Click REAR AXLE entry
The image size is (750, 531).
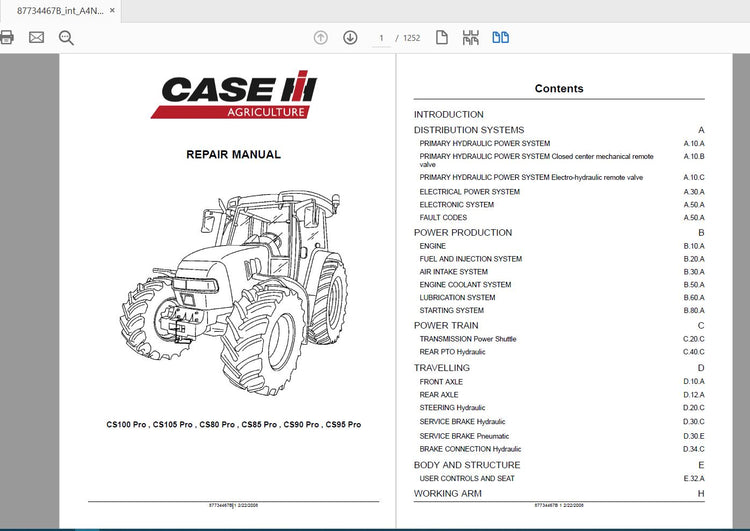439,395
